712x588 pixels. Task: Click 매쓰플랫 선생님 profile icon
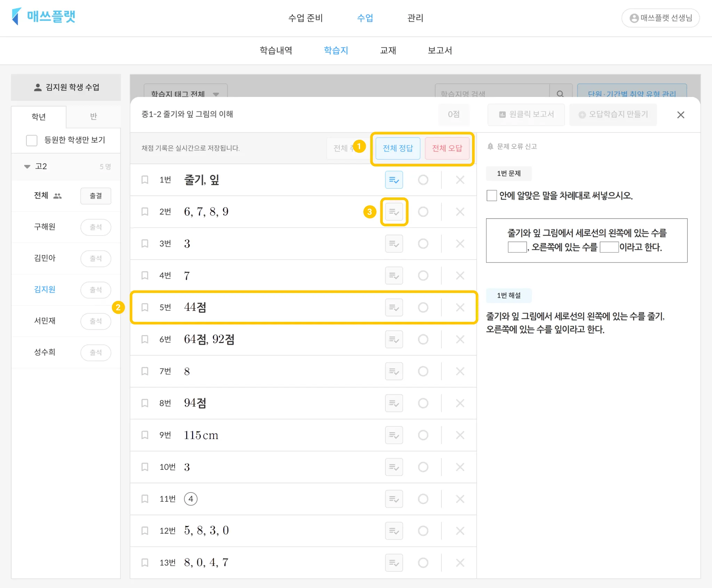(634, 18)
